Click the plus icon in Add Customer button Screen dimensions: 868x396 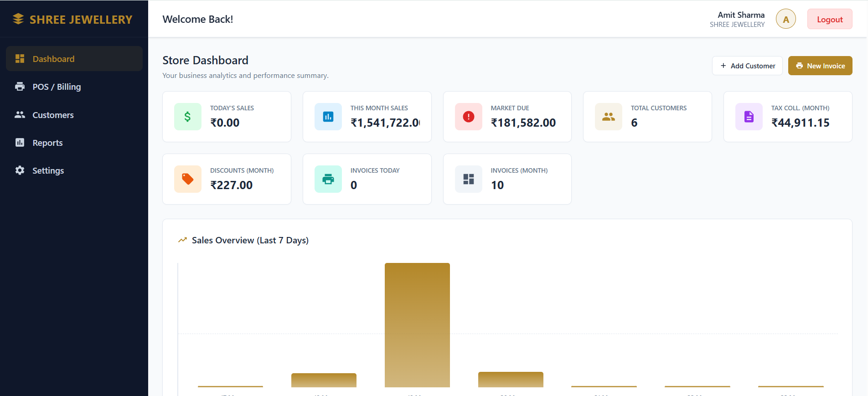click(723, 66)
